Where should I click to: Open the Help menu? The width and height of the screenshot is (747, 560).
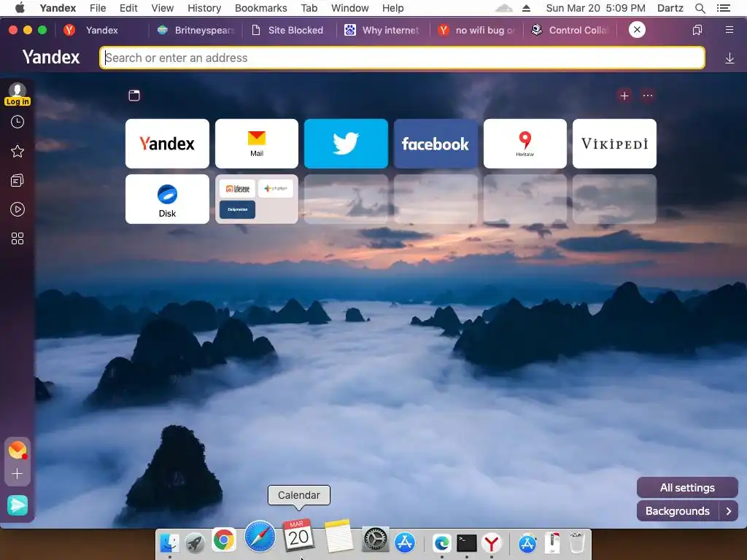(x=393, y=8)
